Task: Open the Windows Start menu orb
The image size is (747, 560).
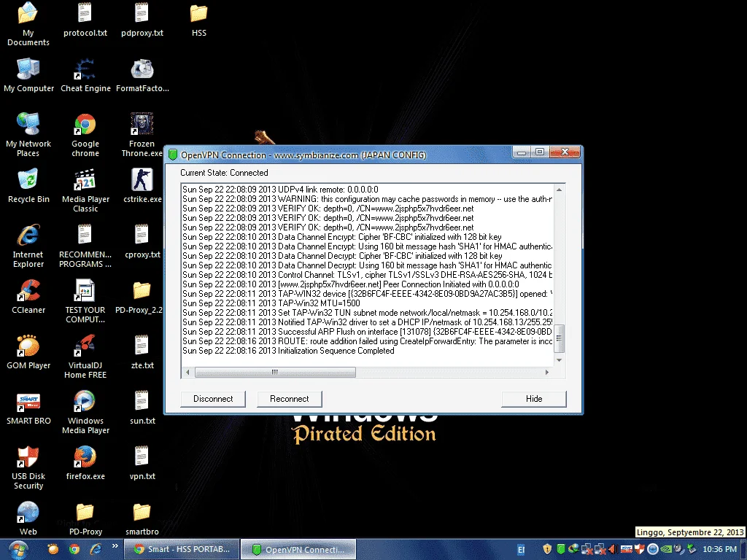Action: click(18, 550)
